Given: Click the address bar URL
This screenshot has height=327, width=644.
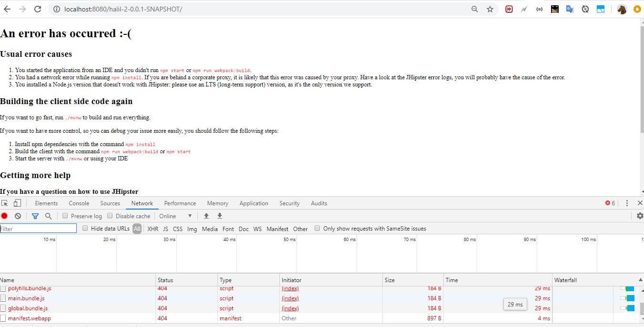Looking at the screenshot, I should click(123, 9).
